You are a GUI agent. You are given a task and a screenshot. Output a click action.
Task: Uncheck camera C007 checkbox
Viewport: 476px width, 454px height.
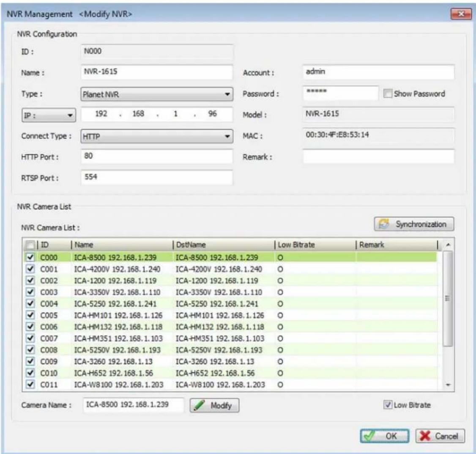[x=30, y=338]
